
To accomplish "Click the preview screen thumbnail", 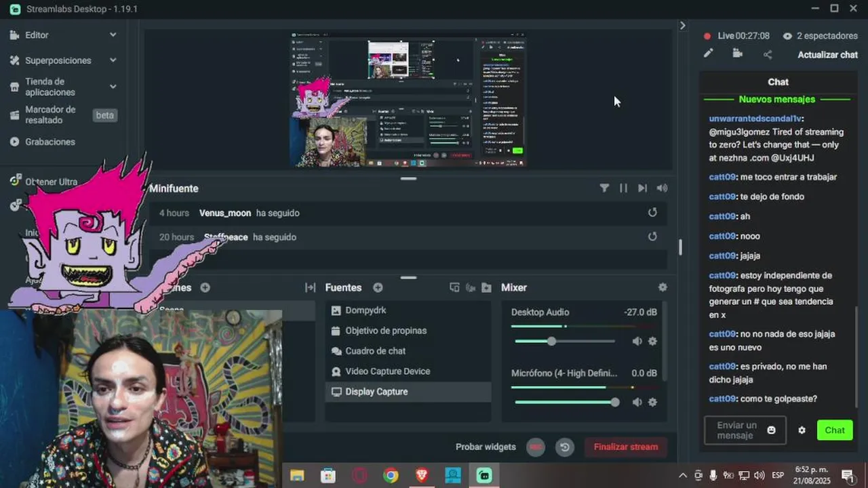I will [409, 99].
